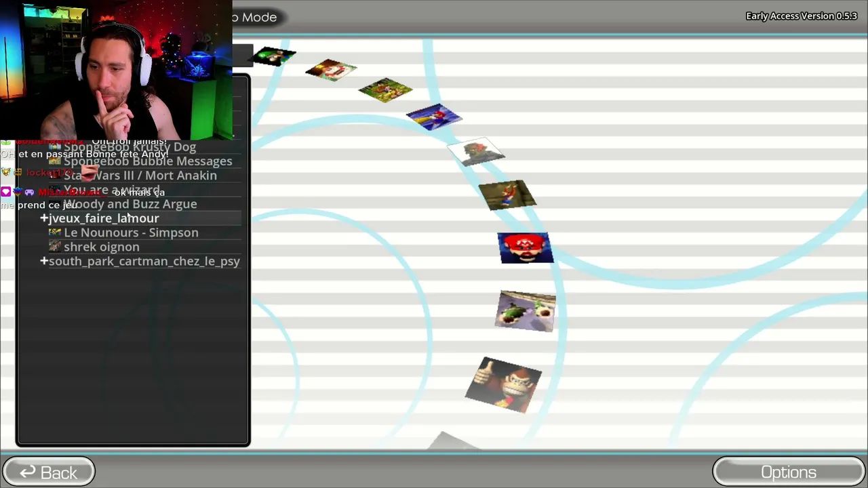Screen dimensions: 868x488
Task: Open the south_park_cartman_chez_le_psy folder label
Action: point(144,261)
